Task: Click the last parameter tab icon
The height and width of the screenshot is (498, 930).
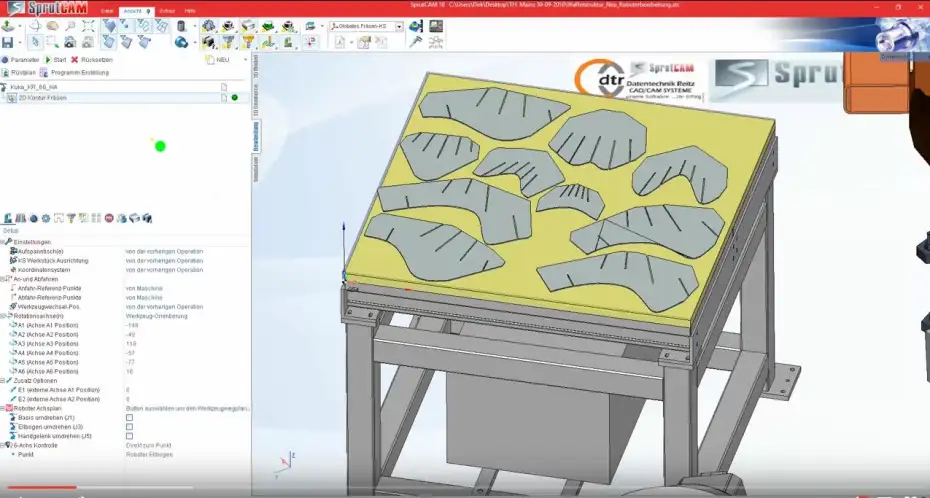Action: coord(147,218)
